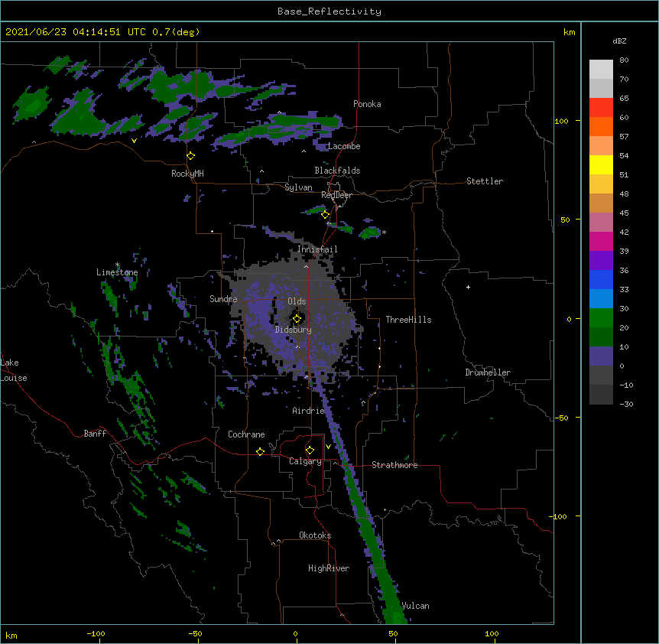Click the Strathmore town label
This screenshot has height=644, width=659.
[x=394, y=465]
